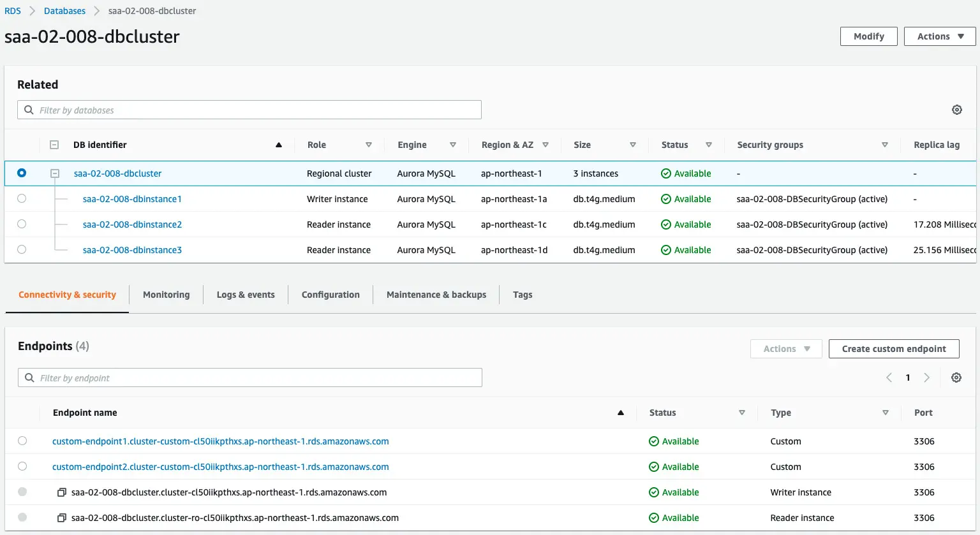
Task: Open settings gear in Endpoints panel
Action: click(x=956, y=377)
